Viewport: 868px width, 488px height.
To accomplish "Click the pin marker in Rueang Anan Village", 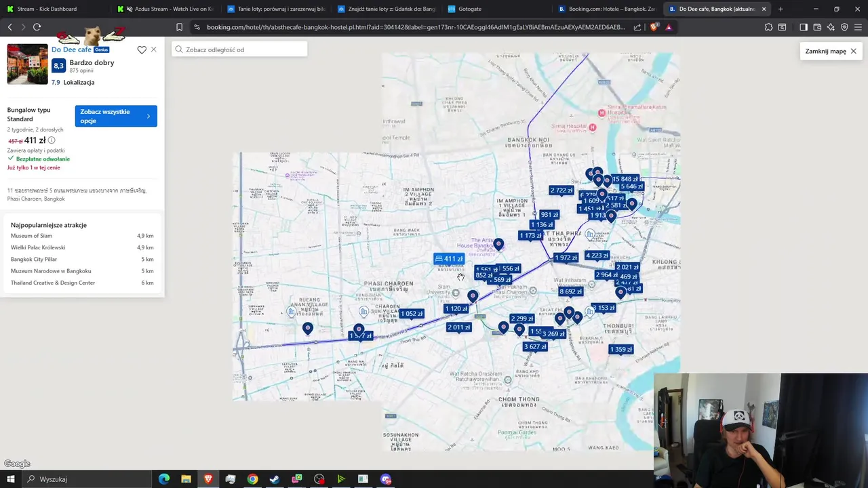I will click(x=308, y=329).
